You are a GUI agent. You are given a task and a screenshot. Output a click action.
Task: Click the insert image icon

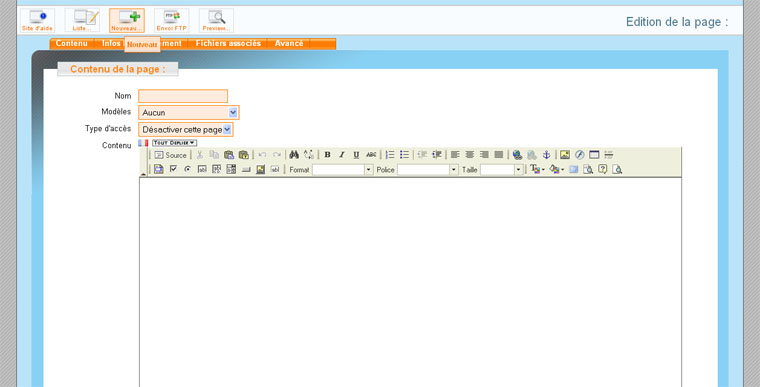[565, 155]
